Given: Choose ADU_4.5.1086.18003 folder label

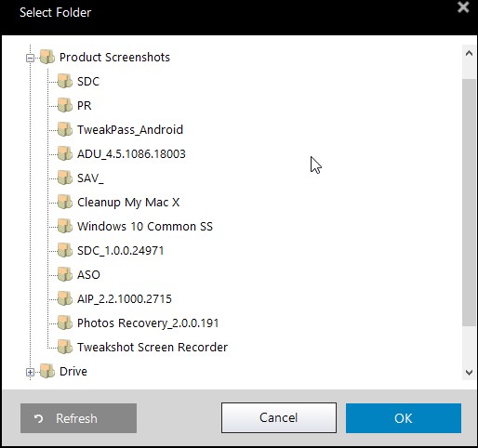Looking at the screenshot, I should (x=131, y=154).
